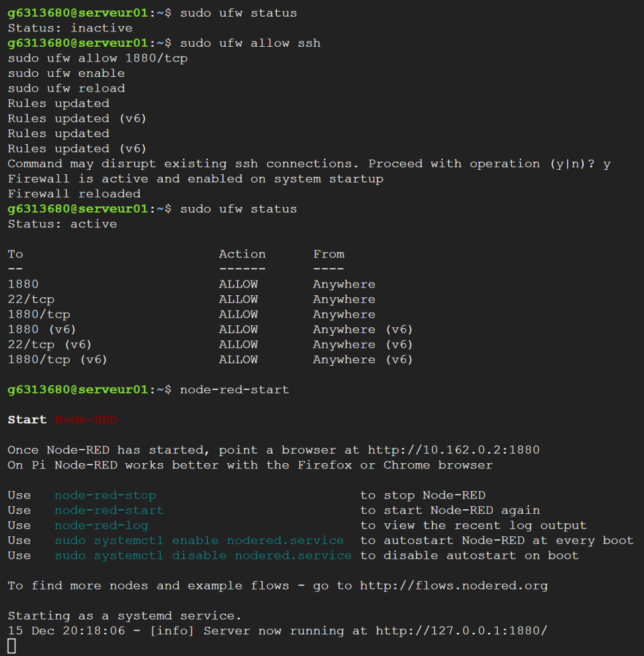This screenshot has width=644, height=656.
Task: Click the 'Starting as a systemd service.' line
Action: 124,616
